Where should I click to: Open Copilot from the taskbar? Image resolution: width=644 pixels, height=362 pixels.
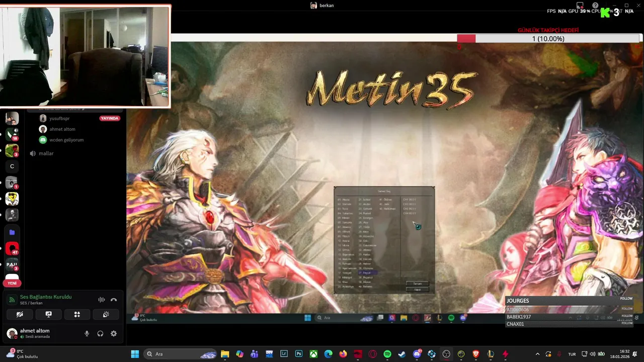pos(239,354)
